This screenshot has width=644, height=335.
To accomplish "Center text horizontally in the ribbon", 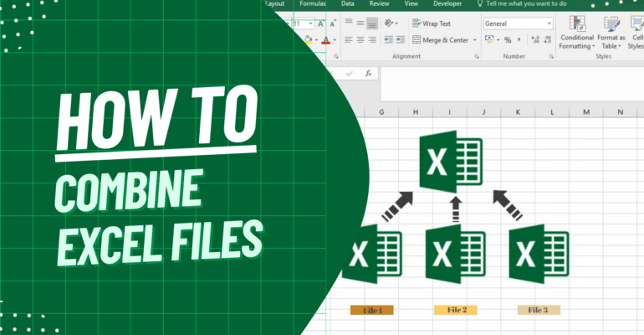I will click(x=360, y=40).
